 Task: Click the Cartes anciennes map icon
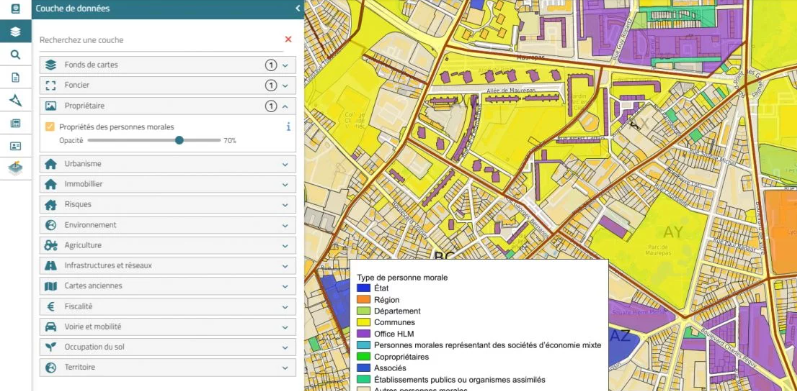point(50,286)
